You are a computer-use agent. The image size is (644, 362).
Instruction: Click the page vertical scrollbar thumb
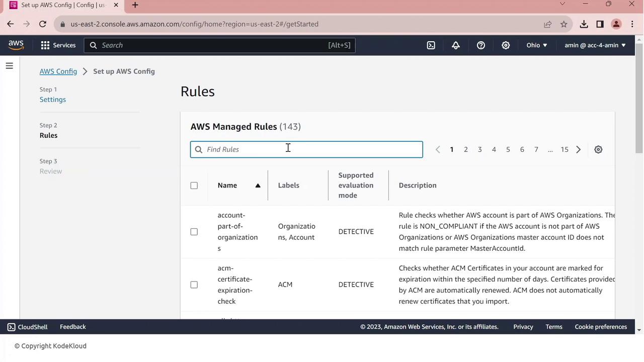[639, 98]
